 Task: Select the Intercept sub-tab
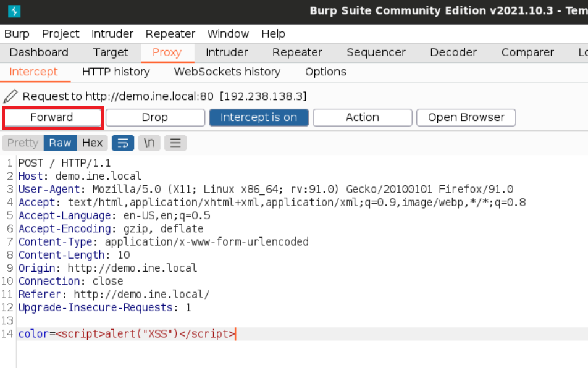coord(34,72)
